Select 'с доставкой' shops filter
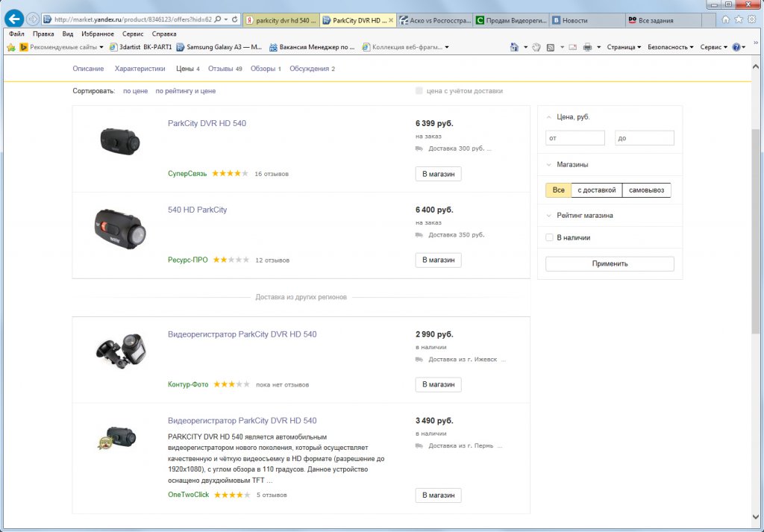Screen dimensions: 764x532 [x=597, y=190]
